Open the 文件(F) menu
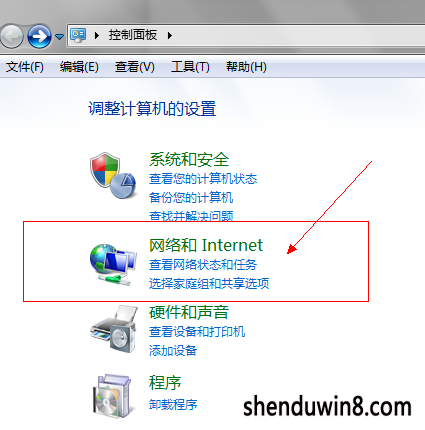Viewport: 425px width, 430px height. (25, 67)
